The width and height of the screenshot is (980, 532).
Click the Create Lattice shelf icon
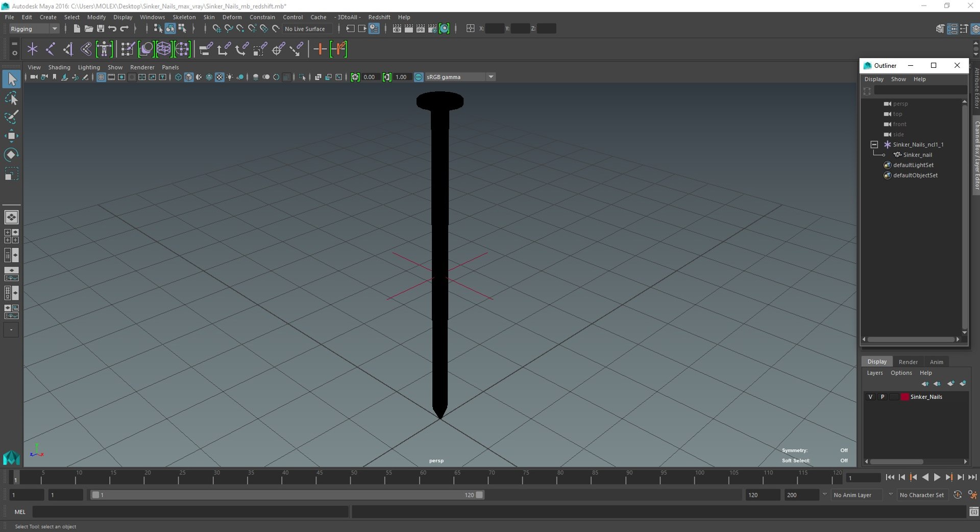[x=163, y=49]
